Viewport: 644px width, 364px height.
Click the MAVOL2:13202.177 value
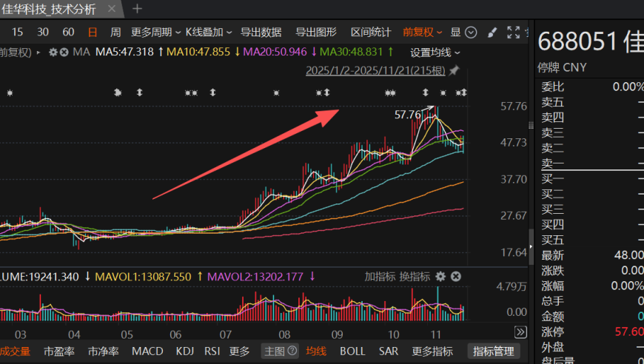[255, 277]
